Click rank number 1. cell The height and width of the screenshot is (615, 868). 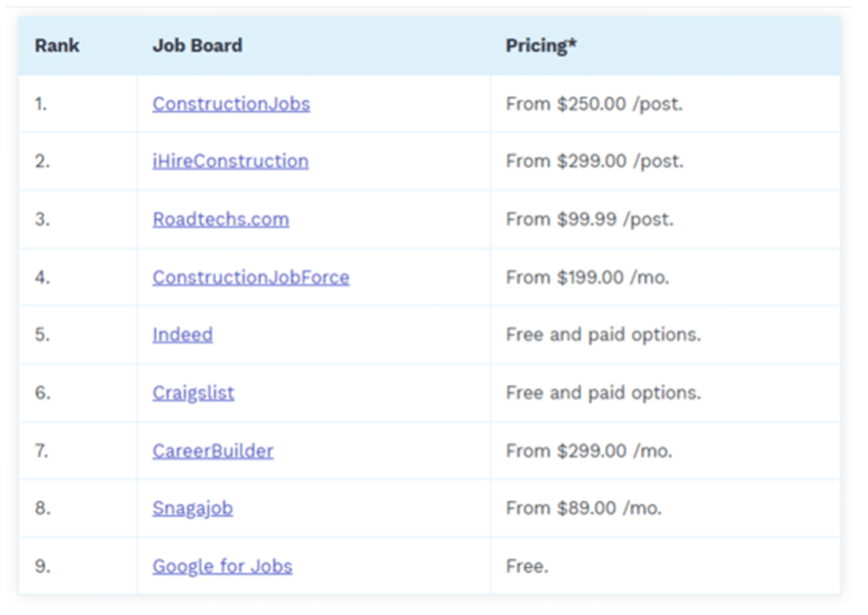click(78, 104)
